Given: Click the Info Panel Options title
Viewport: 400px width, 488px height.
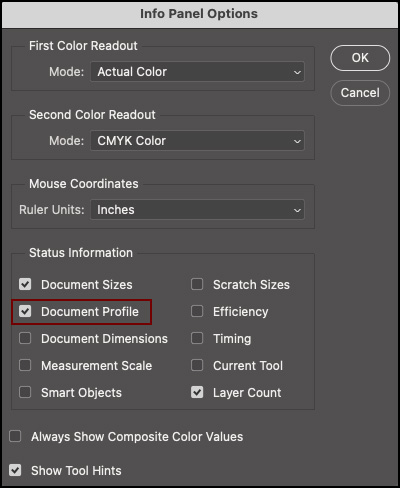Looking at the screenshot, I should pos(199,14).
